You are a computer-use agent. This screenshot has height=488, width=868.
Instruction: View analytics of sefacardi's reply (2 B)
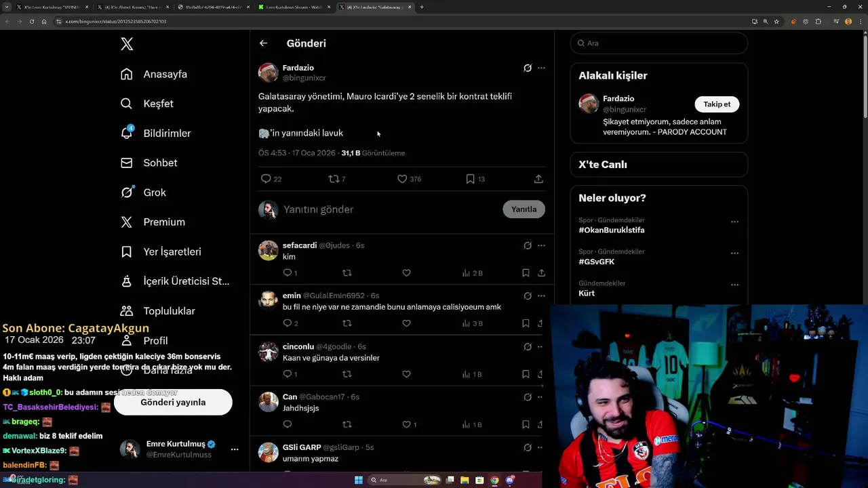tap(472, 273)
